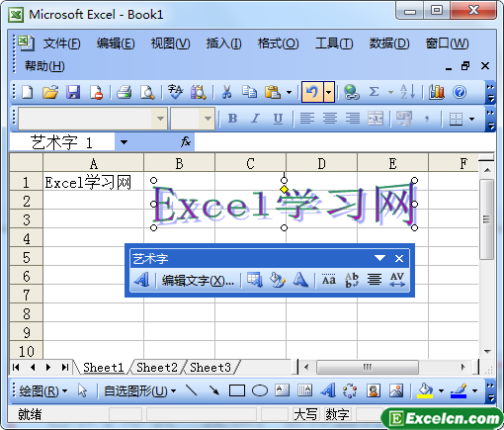504x430 pixels.
Task: Copy the selection
Action: pos(249,92)
